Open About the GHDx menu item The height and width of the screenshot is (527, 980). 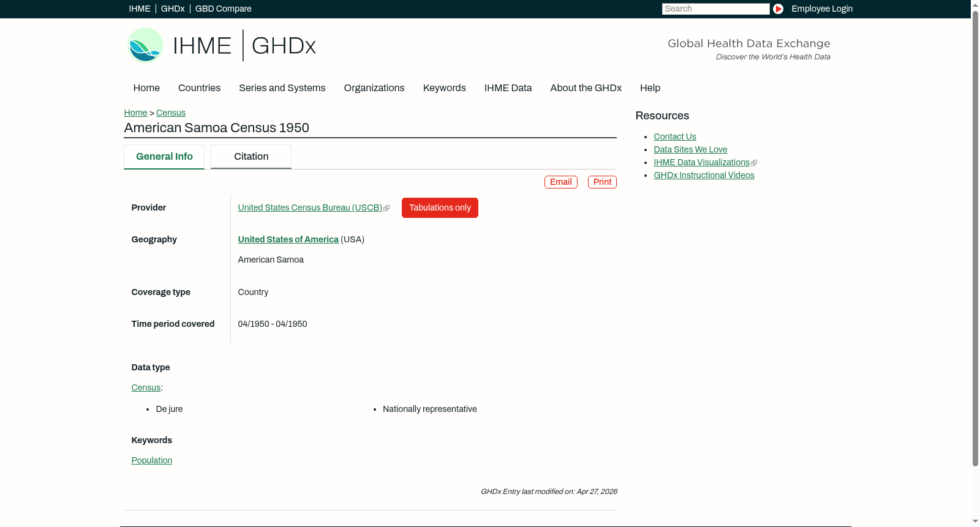pos(586,88)
